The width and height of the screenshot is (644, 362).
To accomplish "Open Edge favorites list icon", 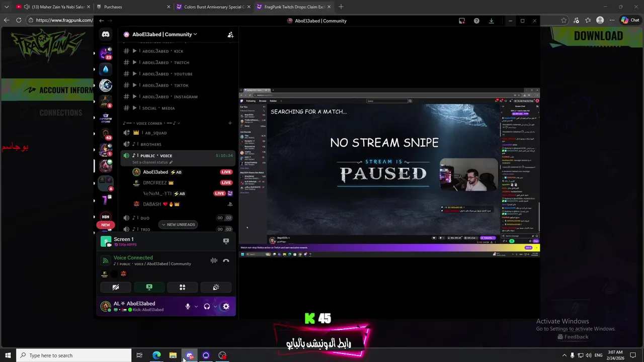I will 588,20.
